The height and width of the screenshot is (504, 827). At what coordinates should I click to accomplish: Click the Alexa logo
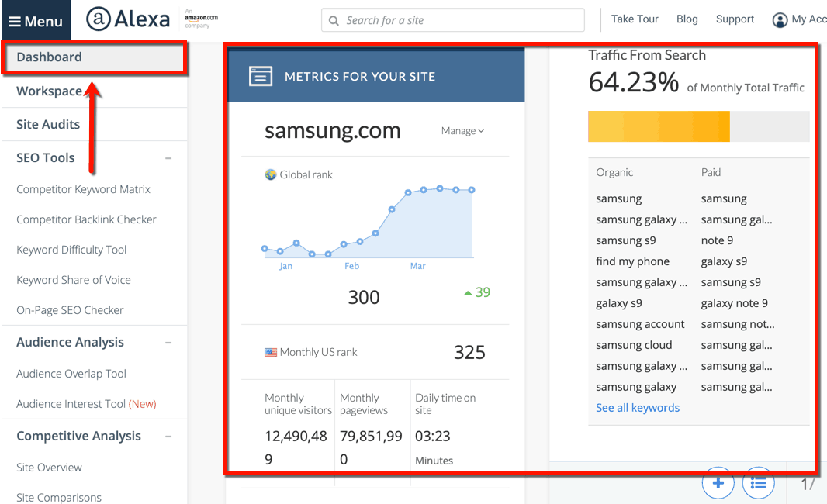127,19
